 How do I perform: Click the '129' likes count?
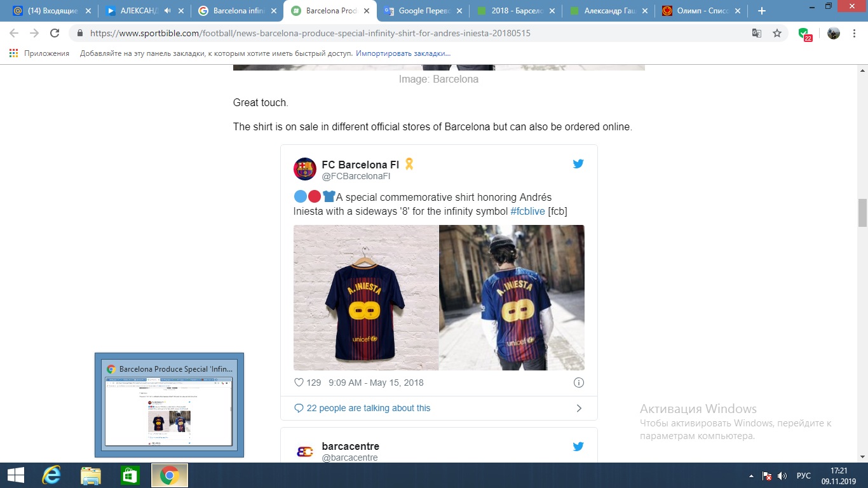coord(314,383)
